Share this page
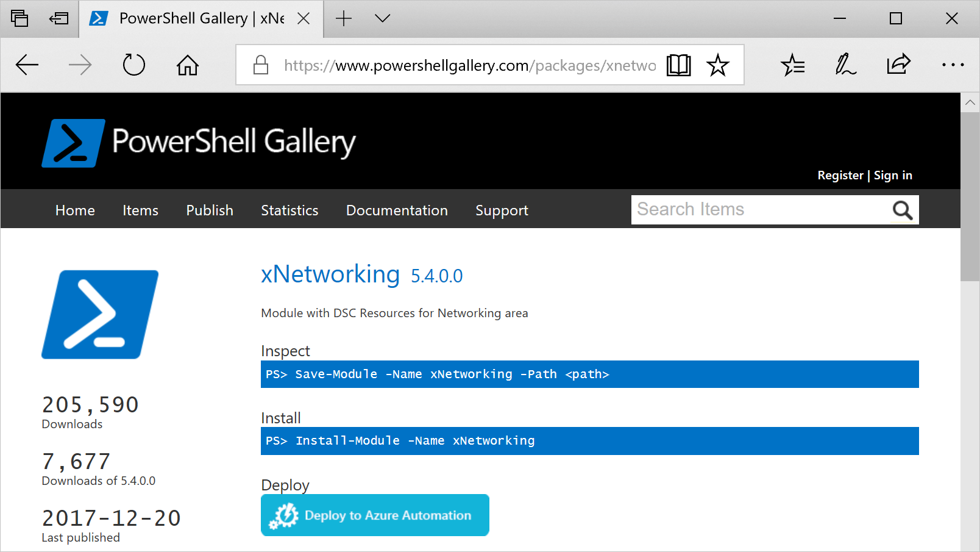Viewport: 980px width, 552px height. click(x=898, y=65)
